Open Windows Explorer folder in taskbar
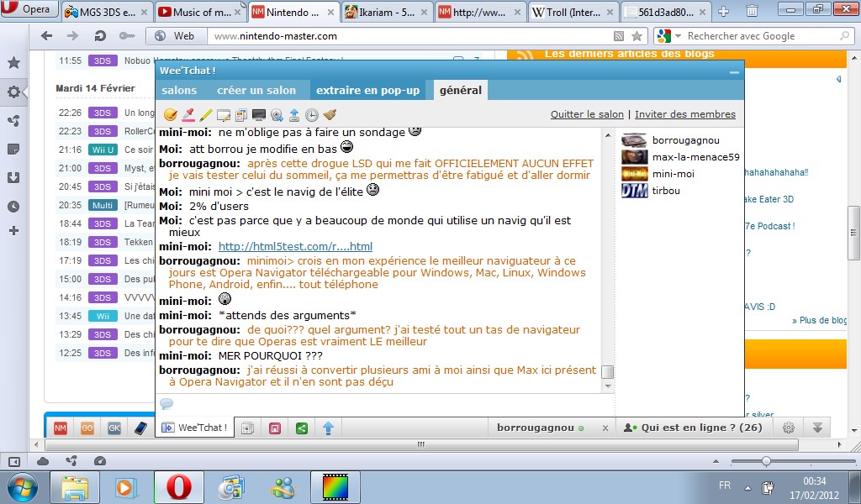This screenshot has width=861, height=504. (x=75, y=487)
